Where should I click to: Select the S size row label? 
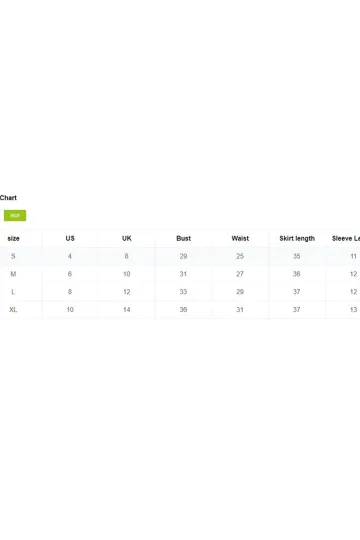click(x=13, y=256)
